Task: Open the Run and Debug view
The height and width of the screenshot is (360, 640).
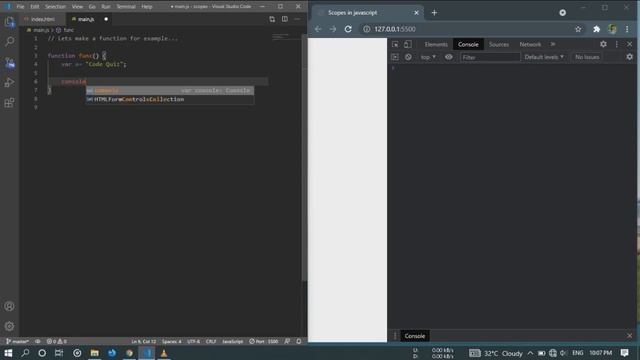Action: 9,82
